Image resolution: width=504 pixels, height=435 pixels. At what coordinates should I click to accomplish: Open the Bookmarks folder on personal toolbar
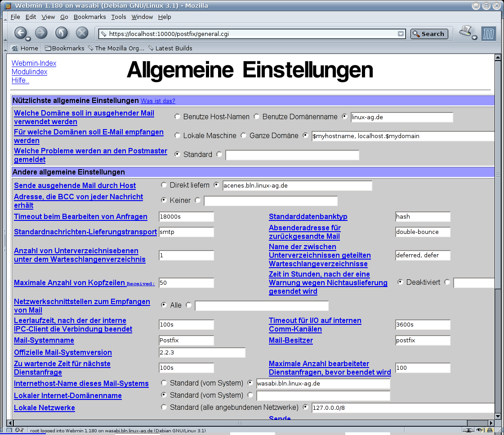point(65,48)
